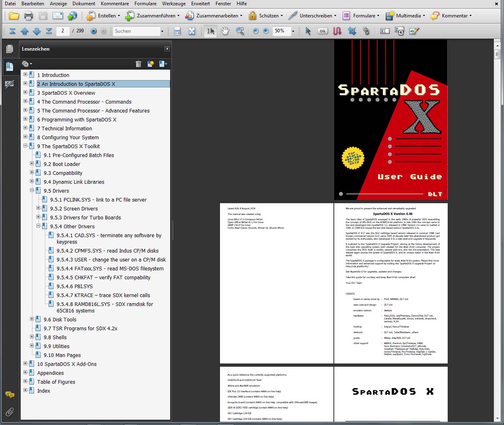Click the Erstellen button
Screen dimensions: 504x425
coord(103,16)
